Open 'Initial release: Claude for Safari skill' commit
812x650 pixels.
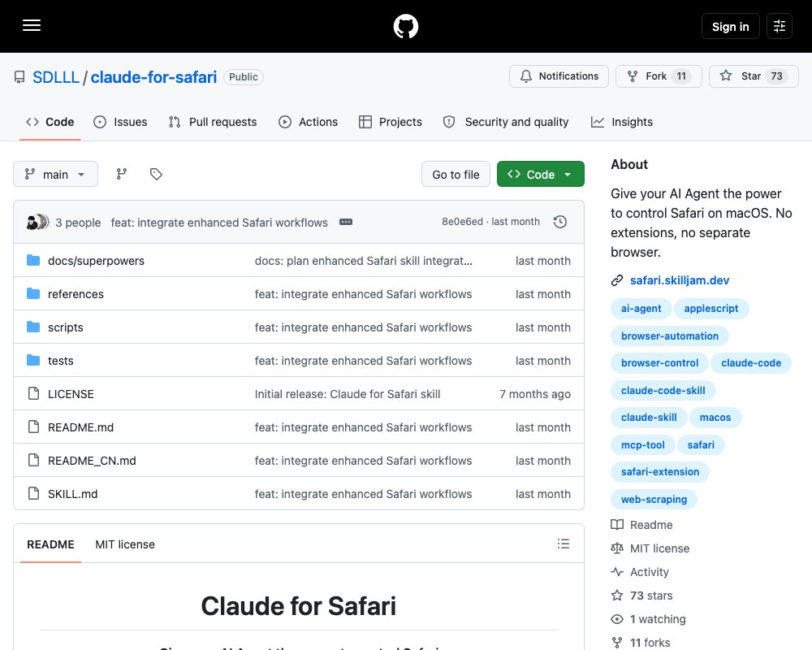(348, 394)
